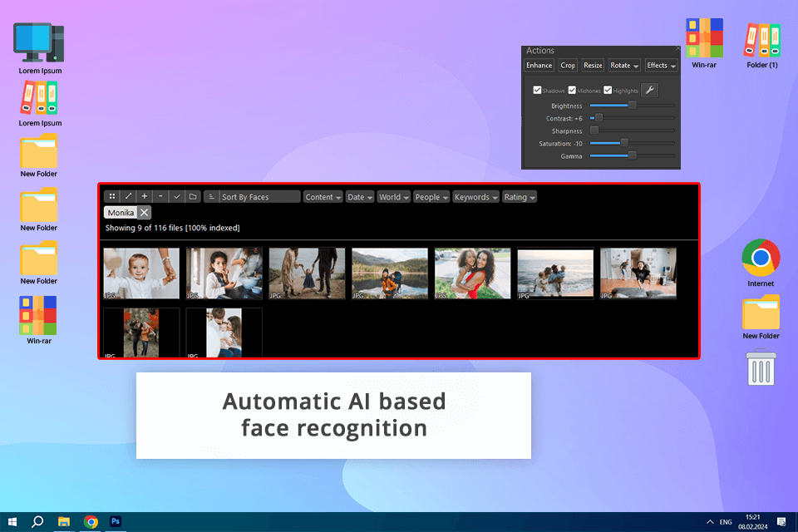Screen dimensions: 798x532
Task: Open the Effects dropdown in Actions
Action: pyautogui.click(x=661, y=65)
